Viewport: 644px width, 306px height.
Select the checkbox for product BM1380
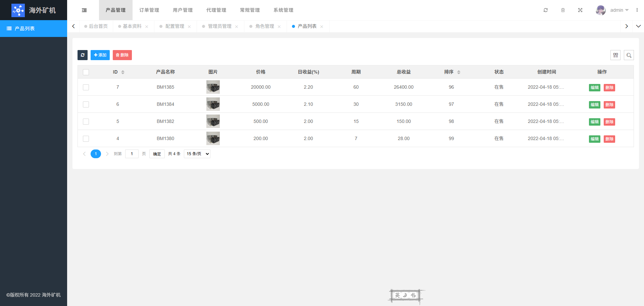[86, 139]
